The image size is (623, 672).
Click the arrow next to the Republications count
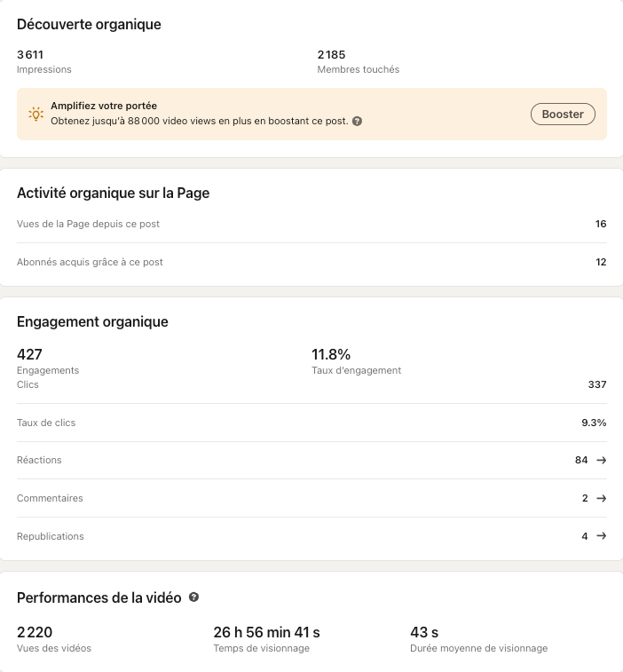[x=601, y=536]
